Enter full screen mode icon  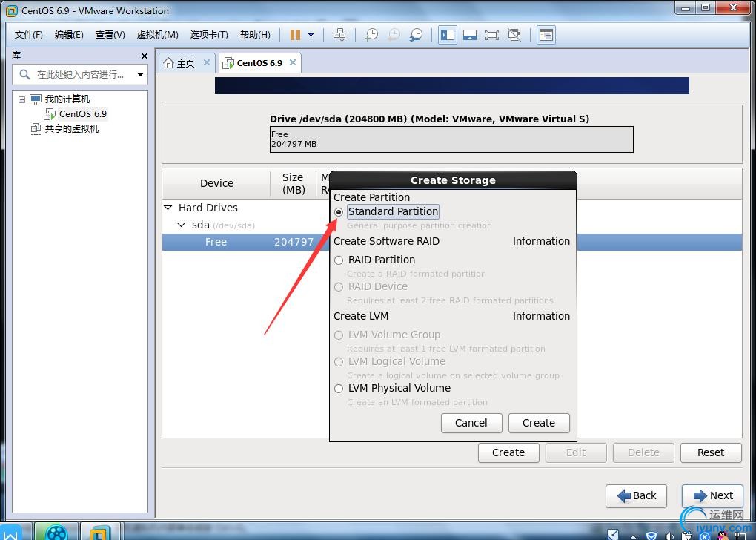click(492, 35)
